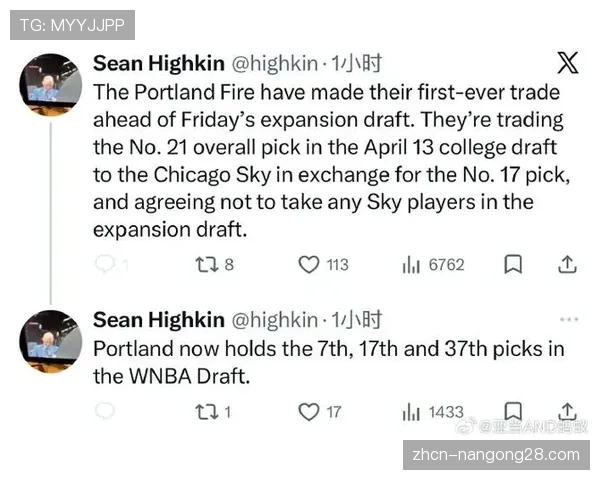The image size is (600, 480).
Task: Reply to the WNBA Draft picks tweet
Action: click(105, 411)
